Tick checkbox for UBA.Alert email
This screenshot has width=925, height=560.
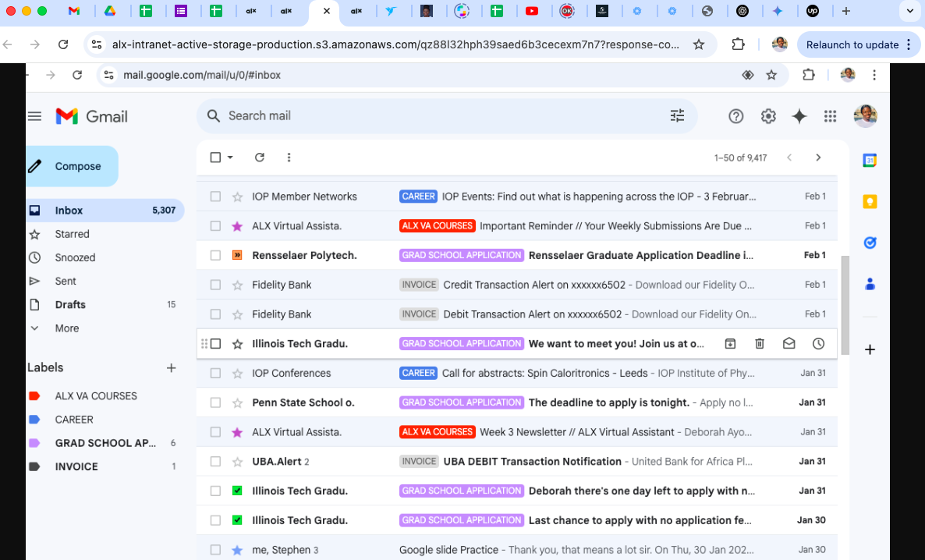[x=216, y=462]
